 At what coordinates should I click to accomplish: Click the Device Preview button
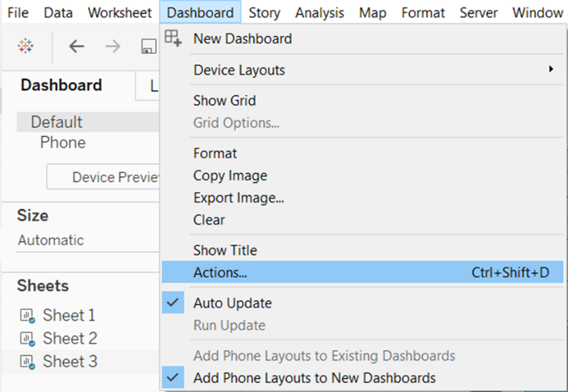pos(103,177)
